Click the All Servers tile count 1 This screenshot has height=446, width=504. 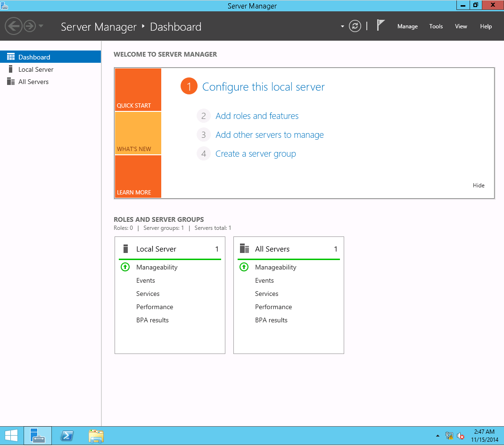pyautogui.click(x=336, y=249)
